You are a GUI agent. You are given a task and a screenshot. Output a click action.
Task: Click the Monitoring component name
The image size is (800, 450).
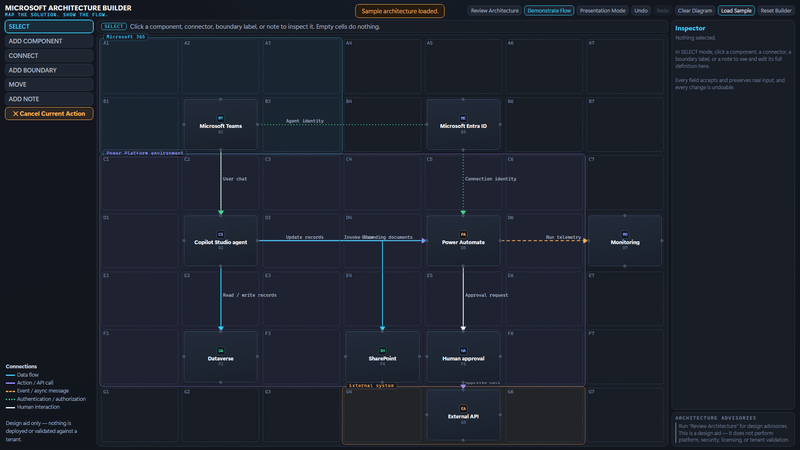pyautogui.click(x=625, y=242)
